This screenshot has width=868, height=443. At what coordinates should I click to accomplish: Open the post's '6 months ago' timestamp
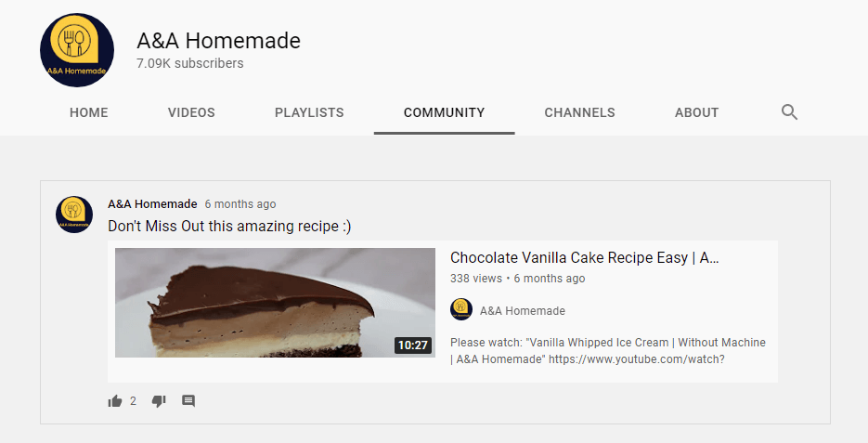[x=240, y=204]
